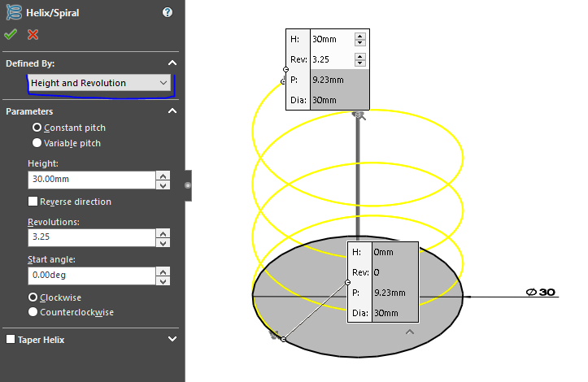Increase Revolutions with the up arrow
Viewport: 588px width, 382px height.
coord(163,233)
